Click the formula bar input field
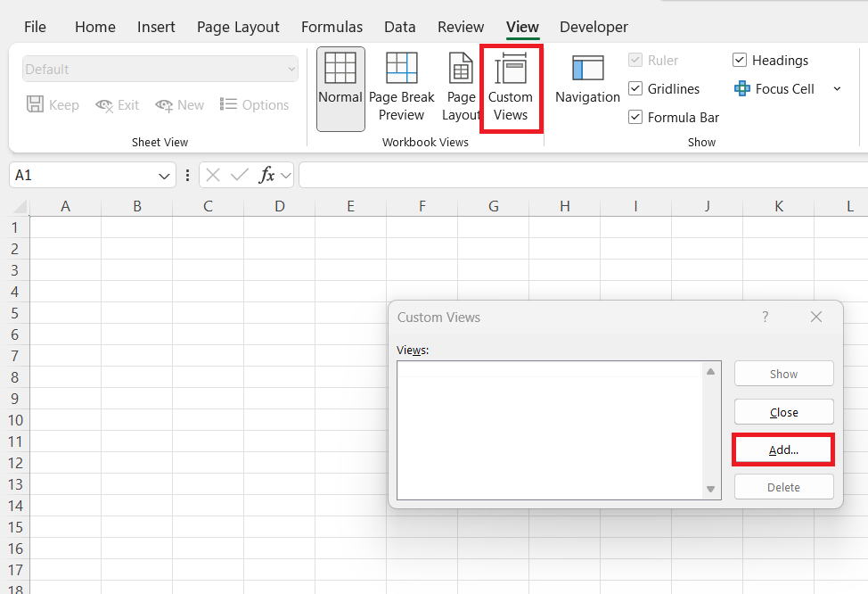This screenshot has height=594, width=868. click(x=583, y=175)
